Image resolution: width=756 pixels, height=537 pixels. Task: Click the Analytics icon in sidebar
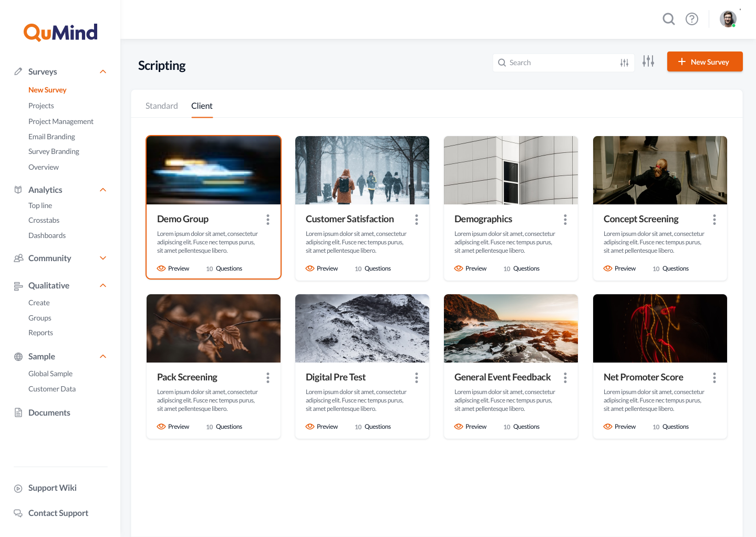pyautogui.click(x=18, y=190)
